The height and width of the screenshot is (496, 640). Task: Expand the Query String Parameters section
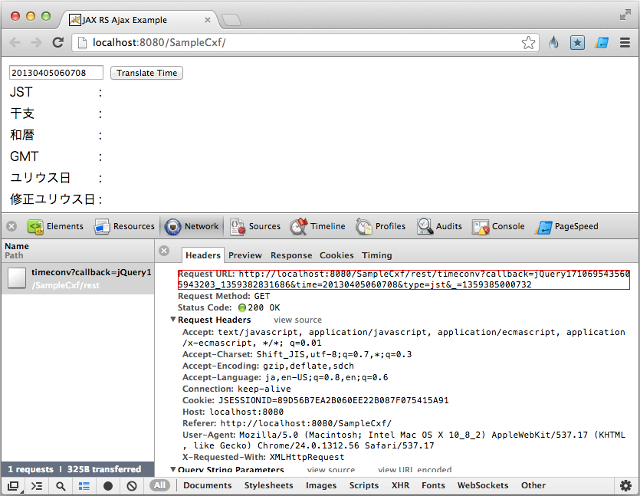click(174, 469)
